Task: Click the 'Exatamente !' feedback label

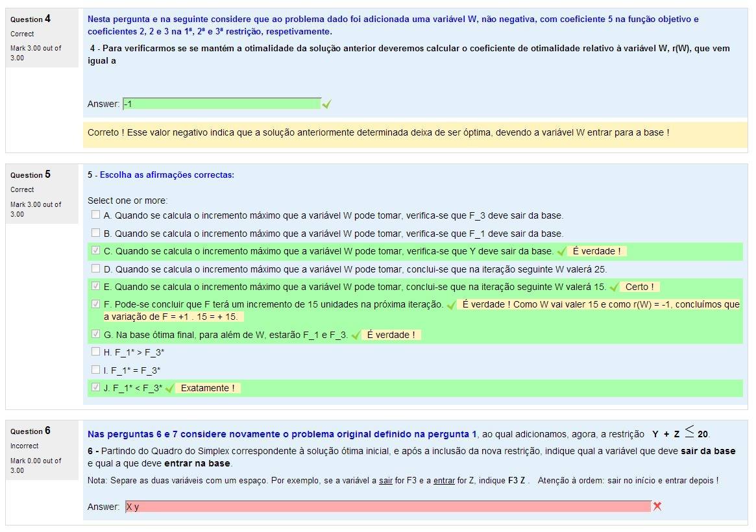Action: click(x=207, y=388)
